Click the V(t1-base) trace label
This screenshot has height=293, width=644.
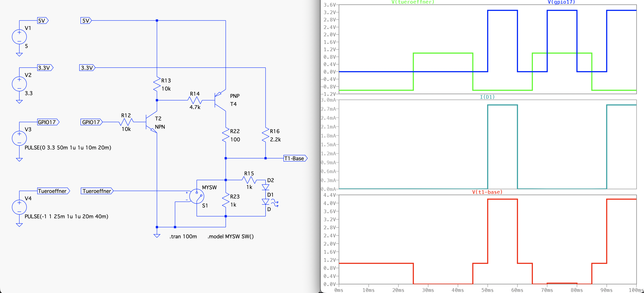click(487, 192)
